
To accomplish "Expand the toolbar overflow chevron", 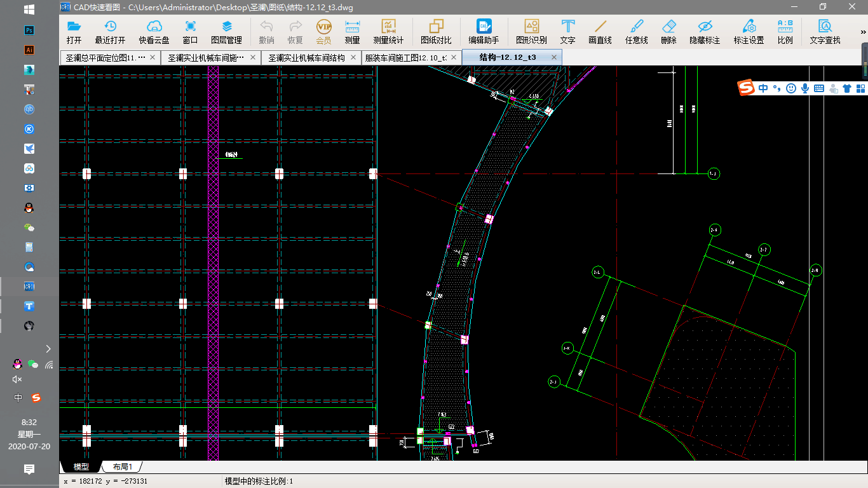I will tap(864, 32).
